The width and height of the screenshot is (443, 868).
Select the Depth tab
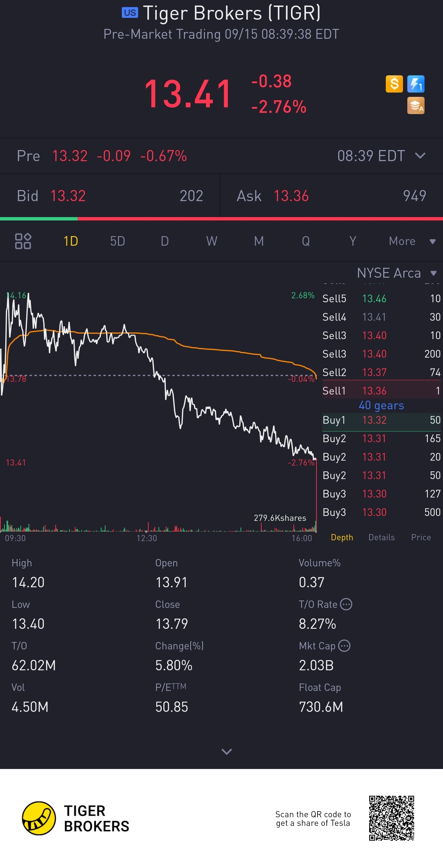342,537
